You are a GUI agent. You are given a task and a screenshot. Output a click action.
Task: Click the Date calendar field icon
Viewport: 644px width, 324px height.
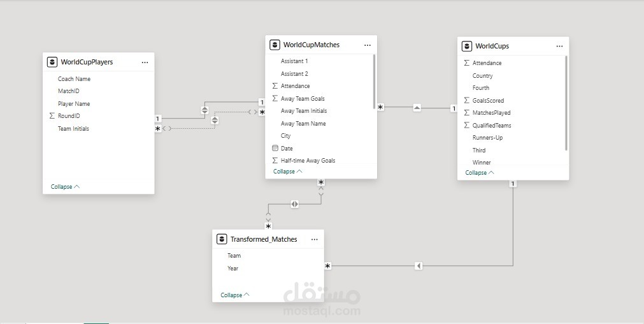pos(275,148)
